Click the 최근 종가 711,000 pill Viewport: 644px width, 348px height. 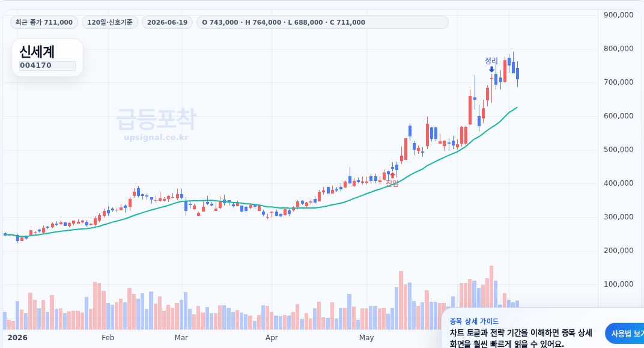coord(44,22)
